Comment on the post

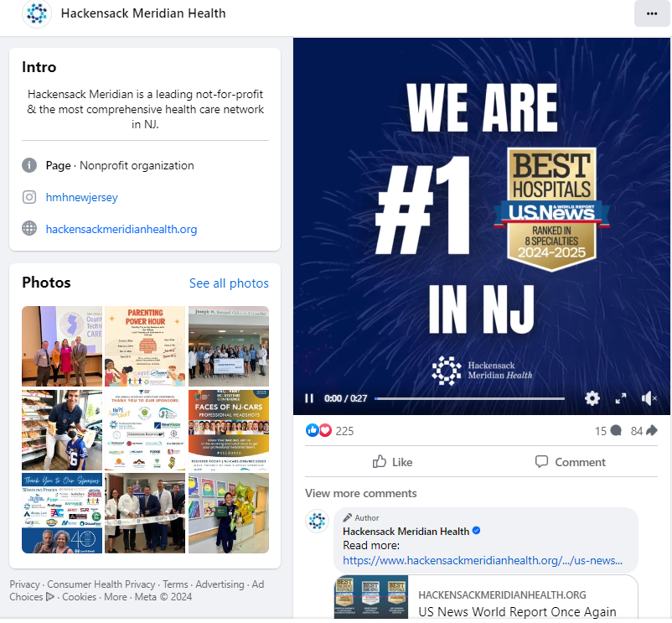pyautogui.click(x=570, y=462)
